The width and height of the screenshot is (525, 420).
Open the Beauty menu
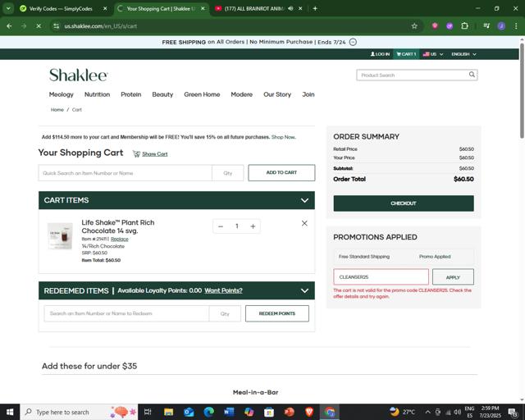tap(162, 94)
